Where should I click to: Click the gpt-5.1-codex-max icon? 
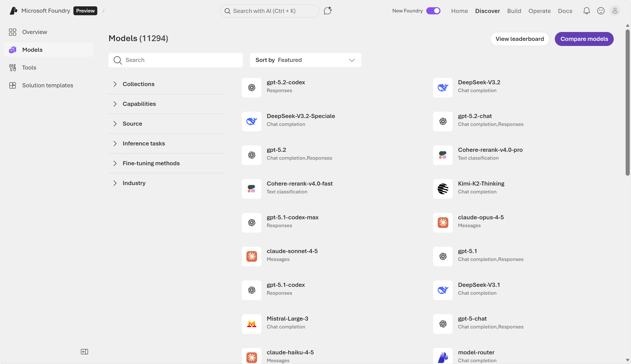point(251,223)
